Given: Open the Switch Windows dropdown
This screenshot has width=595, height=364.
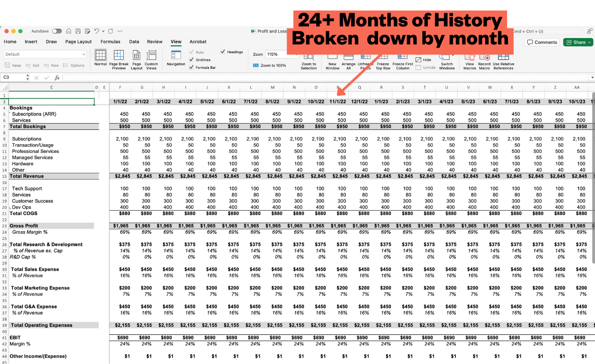Looking at the screenshot, I should coord(447,62).
